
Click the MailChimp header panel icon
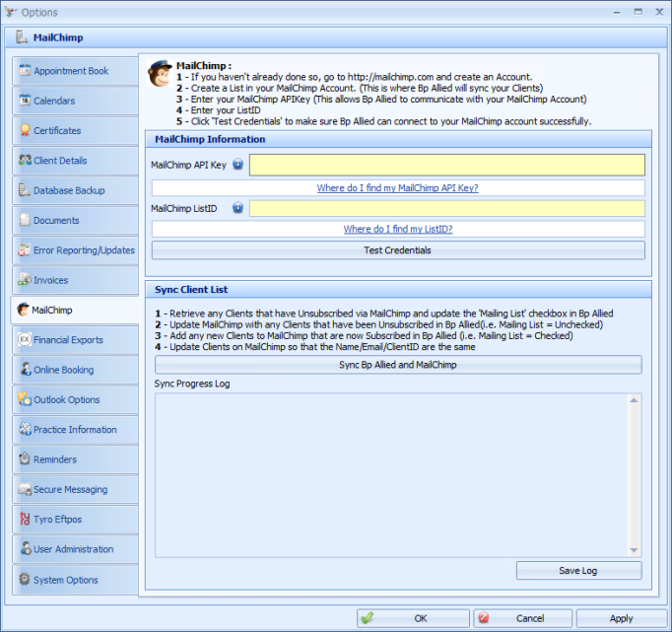point(22,36)
